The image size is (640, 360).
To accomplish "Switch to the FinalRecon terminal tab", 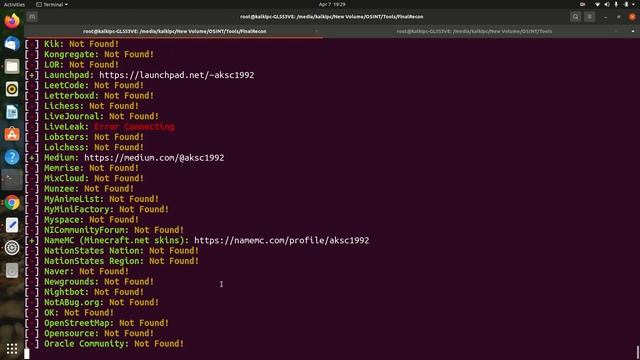I will click(x=174, y=31).
